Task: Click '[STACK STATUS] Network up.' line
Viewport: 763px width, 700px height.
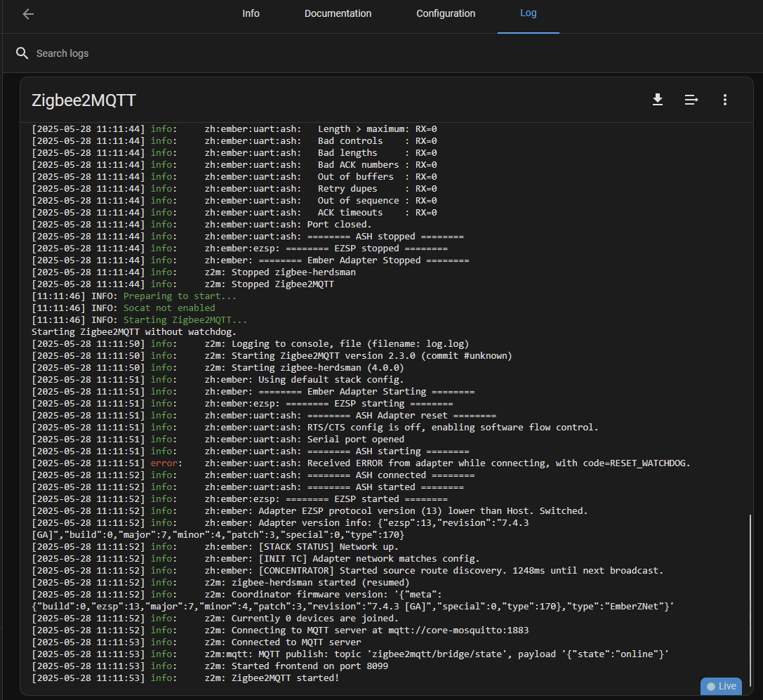Action: click(215, 547)
